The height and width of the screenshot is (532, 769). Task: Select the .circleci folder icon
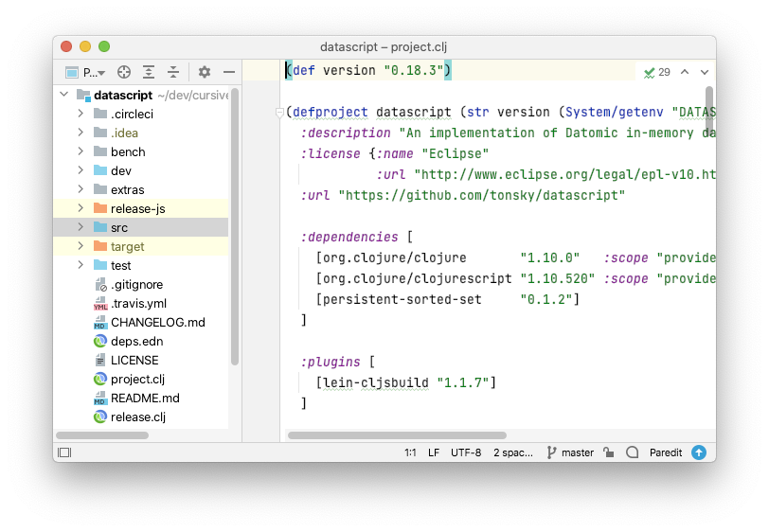coord(100,114)
